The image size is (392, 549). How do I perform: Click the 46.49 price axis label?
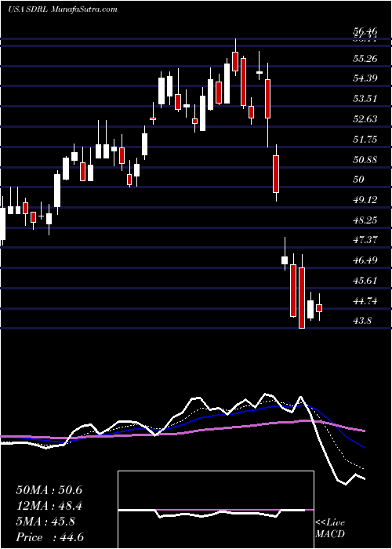pyautogui.click(x=365, y=260)
